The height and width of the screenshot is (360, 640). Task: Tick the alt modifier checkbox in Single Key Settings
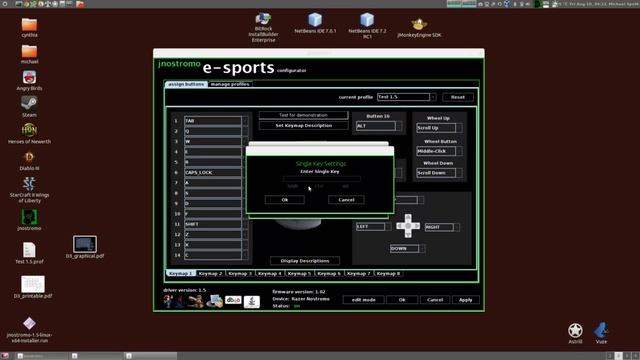click(345, 186)
